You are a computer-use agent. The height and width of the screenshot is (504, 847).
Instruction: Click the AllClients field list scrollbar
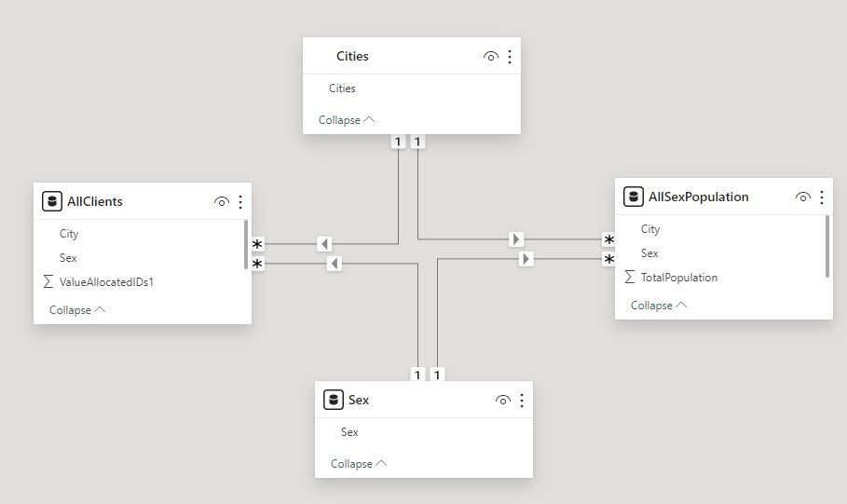click(x=246, y=244)
